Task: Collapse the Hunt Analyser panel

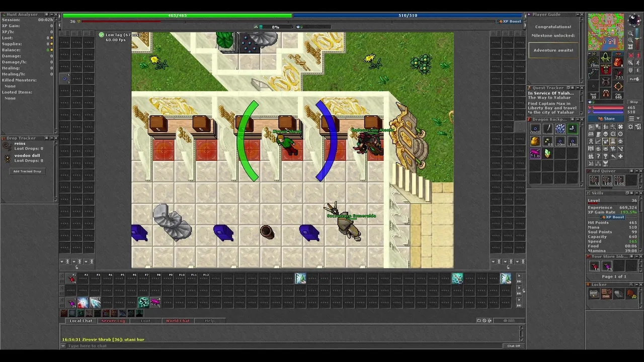Action: click(x=51, y=15)
